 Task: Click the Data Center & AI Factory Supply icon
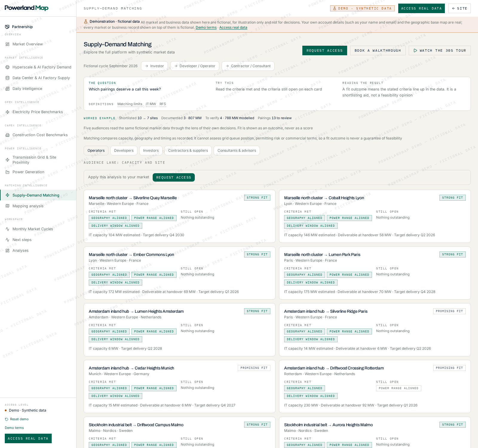[x=7, y=78]
